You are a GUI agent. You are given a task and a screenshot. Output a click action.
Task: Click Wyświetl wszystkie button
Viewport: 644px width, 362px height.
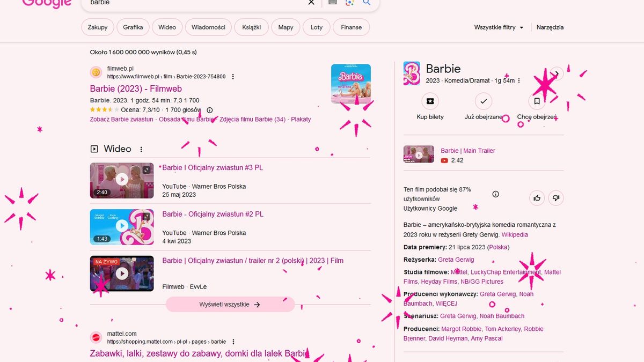pos(230,305)
